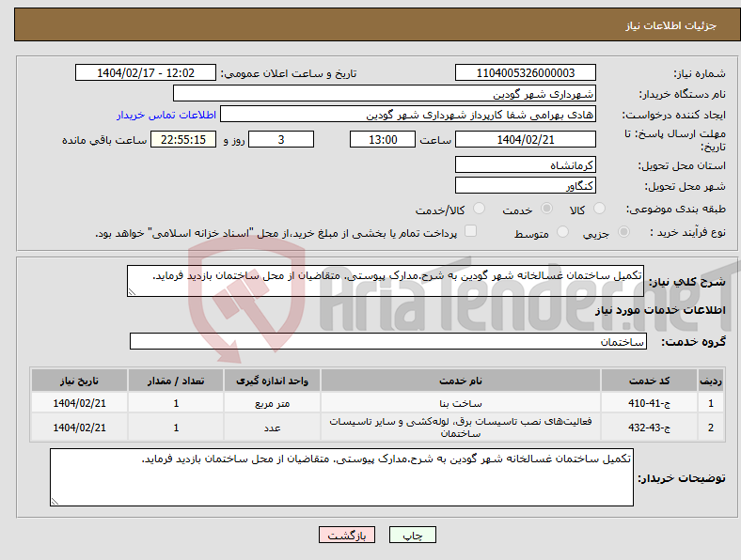Viewport: 741px width, 560px height.
Task: Click the چاپ print button
Action: point(413,535)
